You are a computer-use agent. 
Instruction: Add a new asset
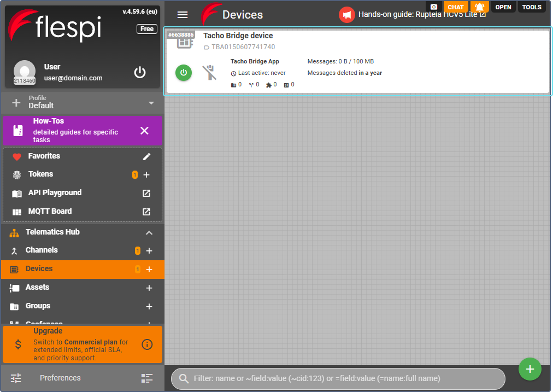click(149, 288)
